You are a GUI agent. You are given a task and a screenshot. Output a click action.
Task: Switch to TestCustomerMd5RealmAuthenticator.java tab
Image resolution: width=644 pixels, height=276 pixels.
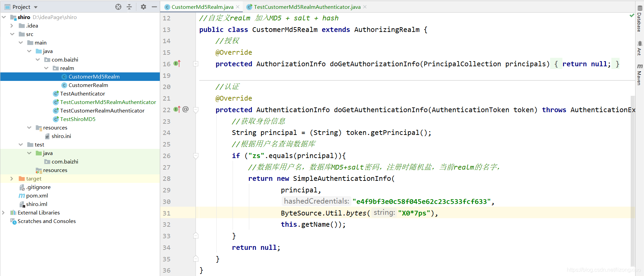tap(307, 7)
